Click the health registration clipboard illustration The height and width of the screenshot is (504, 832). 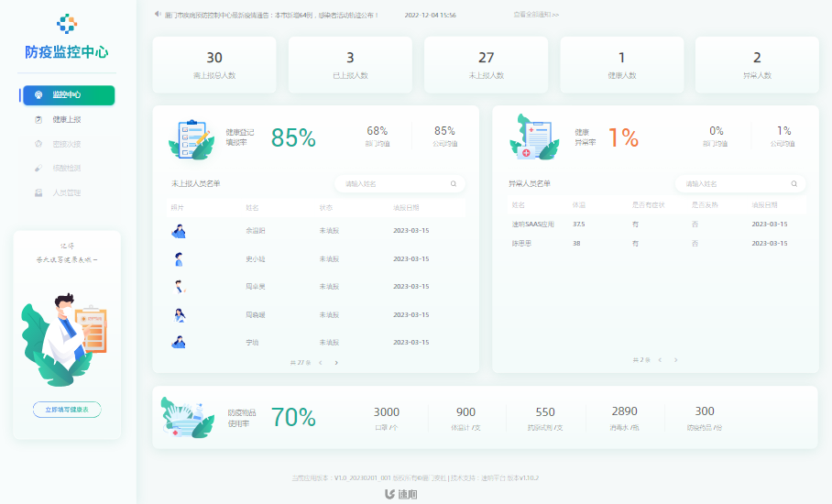coord(191,139)
